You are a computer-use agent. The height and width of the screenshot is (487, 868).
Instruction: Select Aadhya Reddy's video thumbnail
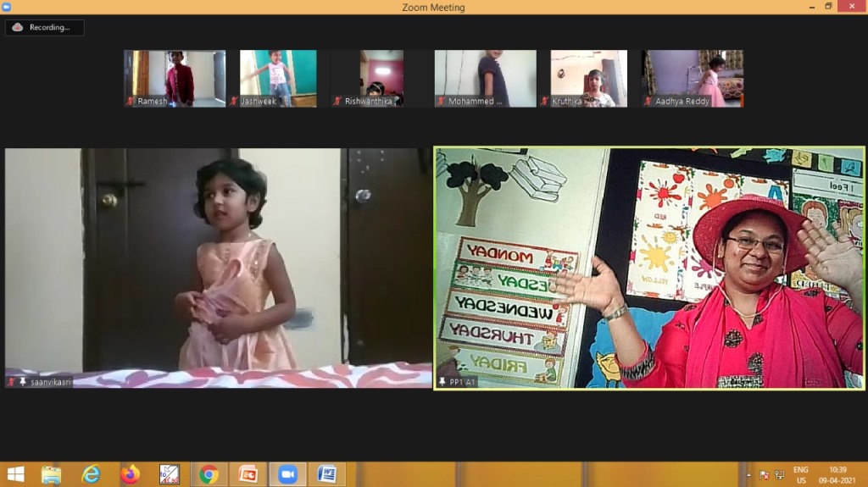point(692,79)
